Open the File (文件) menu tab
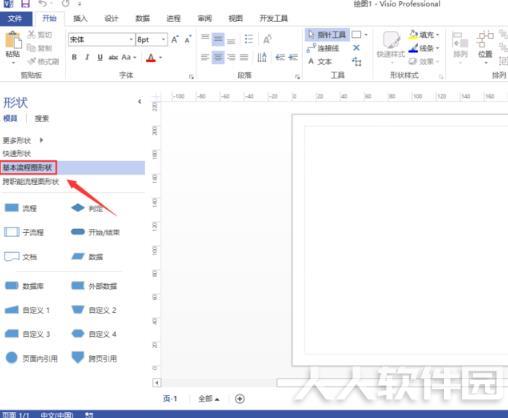The image size is (508, 418). click(x=16, y=19)
